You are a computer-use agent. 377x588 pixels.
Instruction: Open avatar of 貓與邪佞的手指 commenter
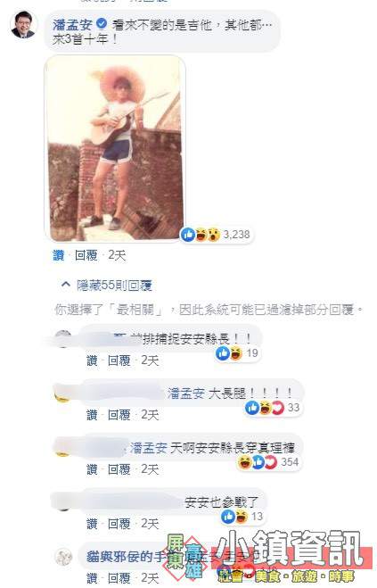[x=63, y=558]
